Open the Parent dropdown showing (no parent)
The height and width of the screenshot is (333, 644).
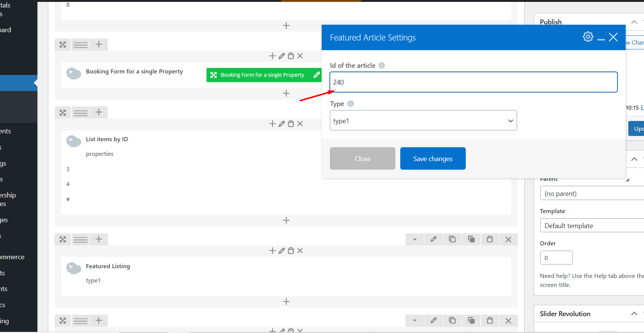[x=592, y=194]
